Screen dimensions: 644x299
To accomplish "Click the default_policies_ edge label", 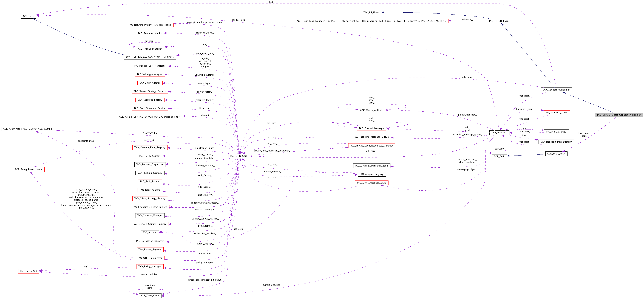I will pos(149,274).
